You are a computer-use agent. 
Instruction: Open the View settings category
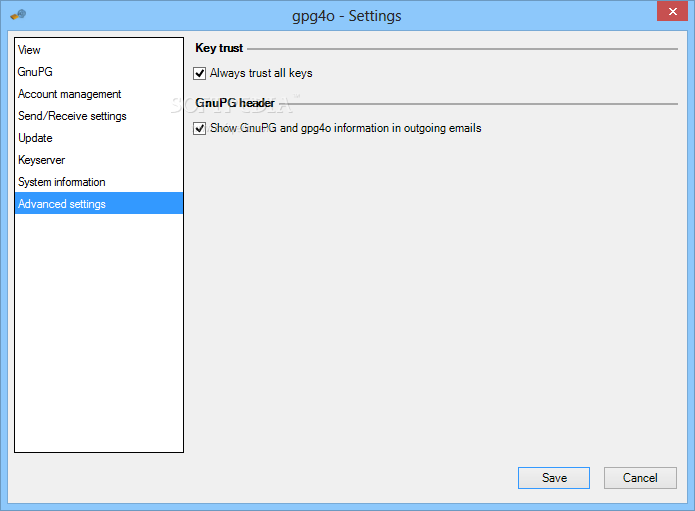pyautogui.click(x=99, y=50)
